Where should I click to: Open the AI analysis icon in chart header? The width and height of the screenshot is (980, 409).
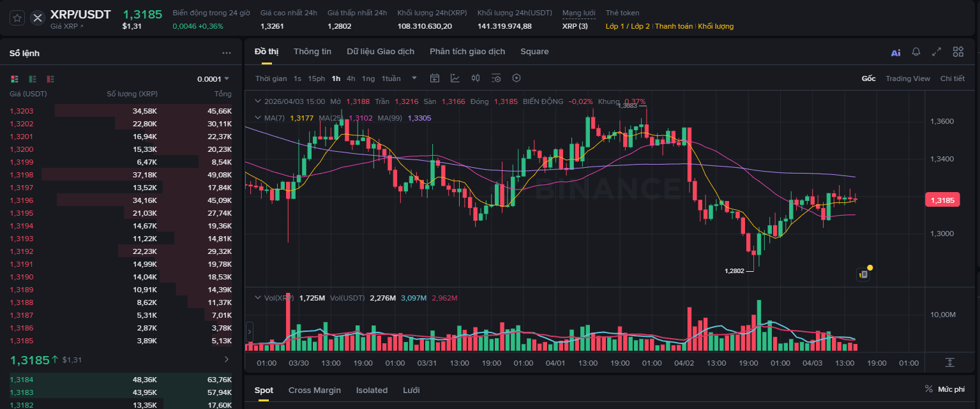coord(896,52)
